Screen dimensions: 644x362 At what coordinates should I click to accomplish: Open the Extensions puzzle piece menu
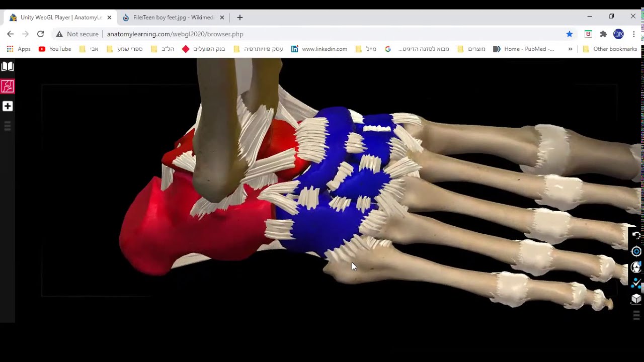click(603, 34)
